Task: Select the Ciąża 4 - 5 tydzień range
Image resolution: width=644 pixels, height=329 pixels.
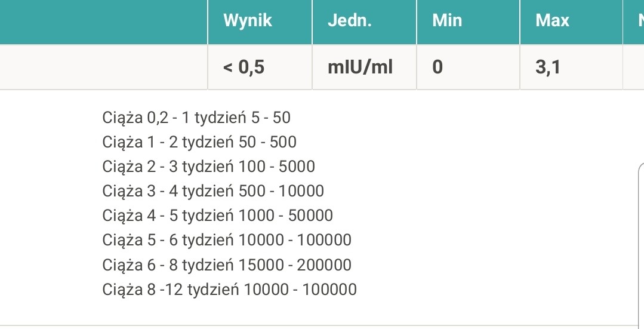Action: [x=218, y=216]
